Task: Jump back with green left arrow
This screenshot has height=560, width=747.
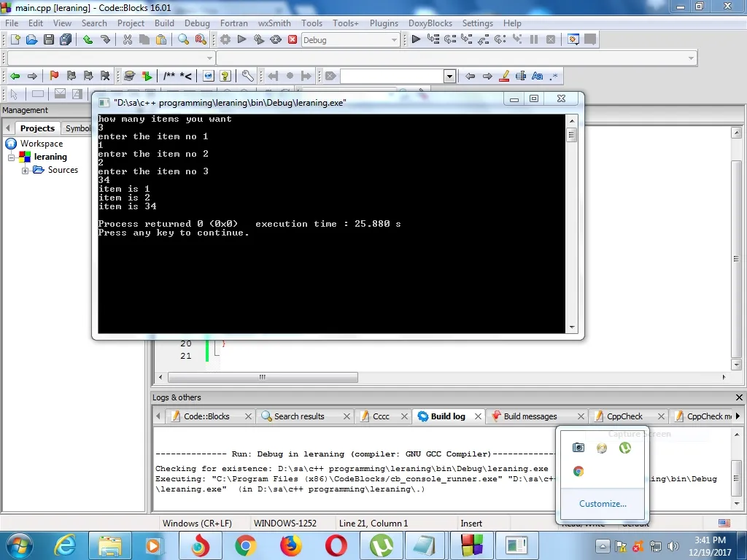Action: 15,76
